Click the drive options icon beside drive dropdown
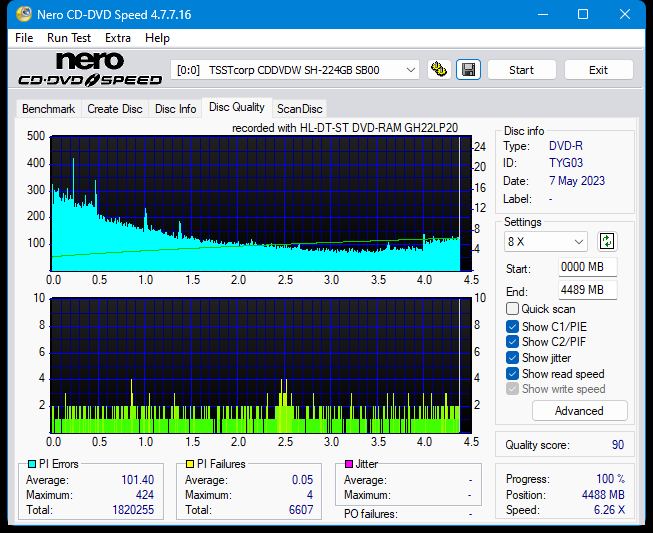 click(438, 70)
